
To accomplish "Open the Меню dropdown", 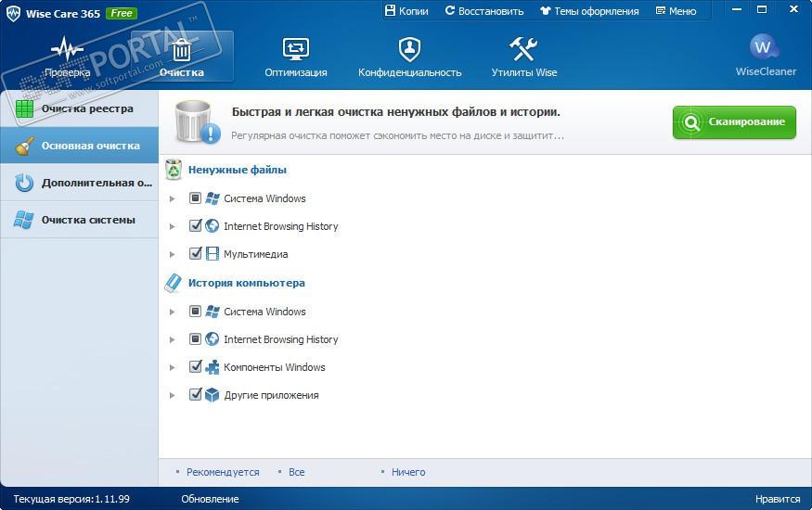I will point(676,11).
